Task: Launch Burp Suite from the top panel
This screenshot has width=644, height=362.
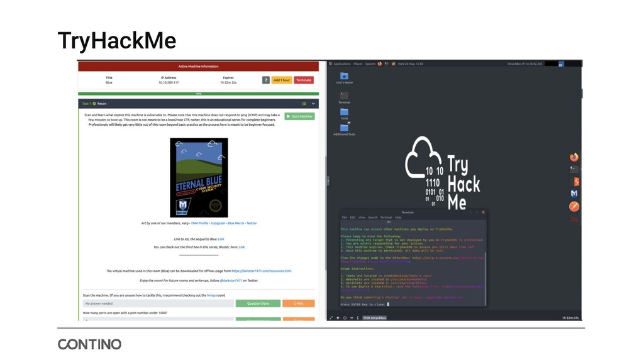Action: 394,63
